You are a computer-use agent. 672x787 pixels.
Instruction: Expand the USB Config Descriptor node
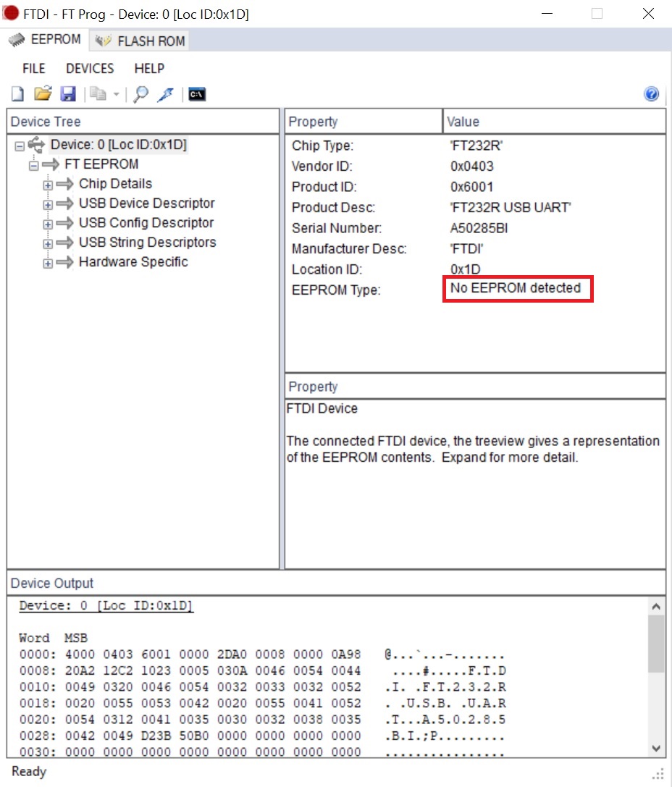tap(48, 224)
